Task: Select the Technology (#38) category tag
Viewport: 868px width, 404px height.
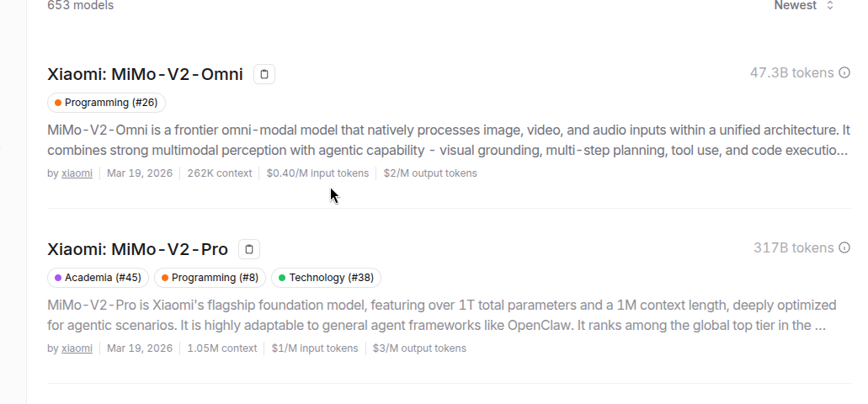Action: (326, 277)
